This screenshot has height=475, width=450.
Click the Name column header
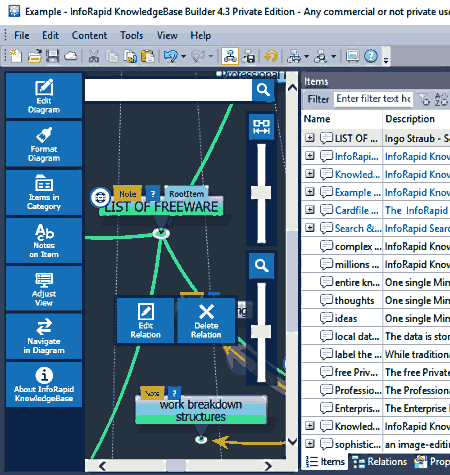(x=342, y=119)
